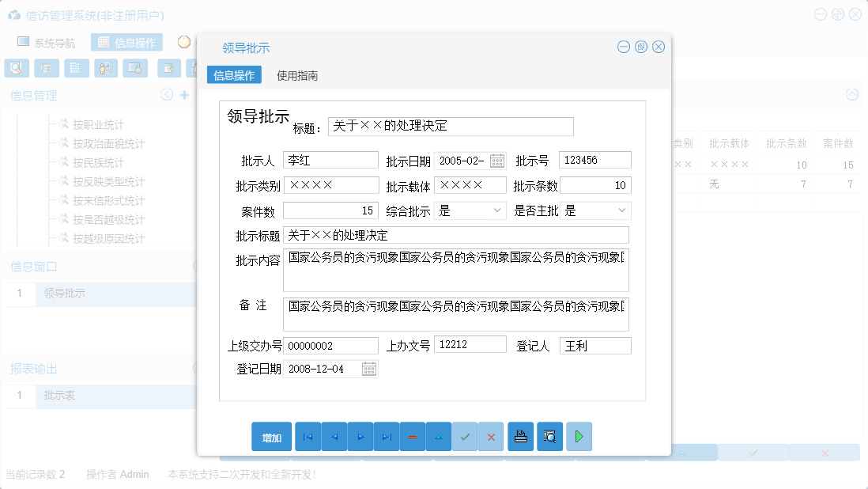Delete current record using red minus icon
The width and height of the screenshot is (868, 489).
pos(412,436)
